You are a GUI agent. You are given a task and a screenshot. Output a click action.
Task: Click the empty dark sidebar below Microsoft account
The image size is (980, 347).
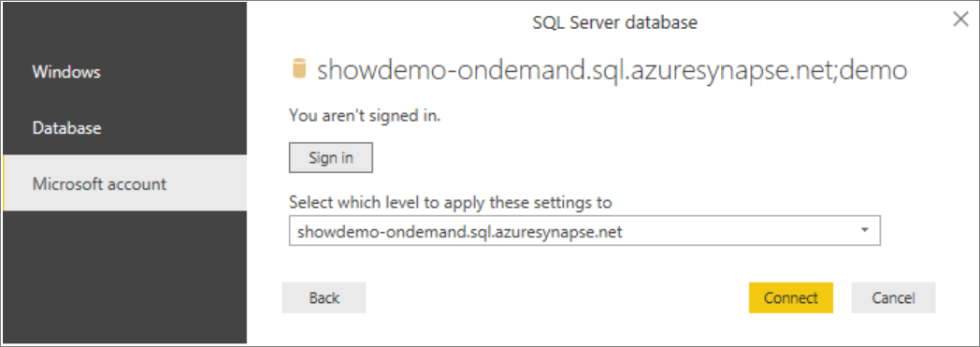pos(125,275)
